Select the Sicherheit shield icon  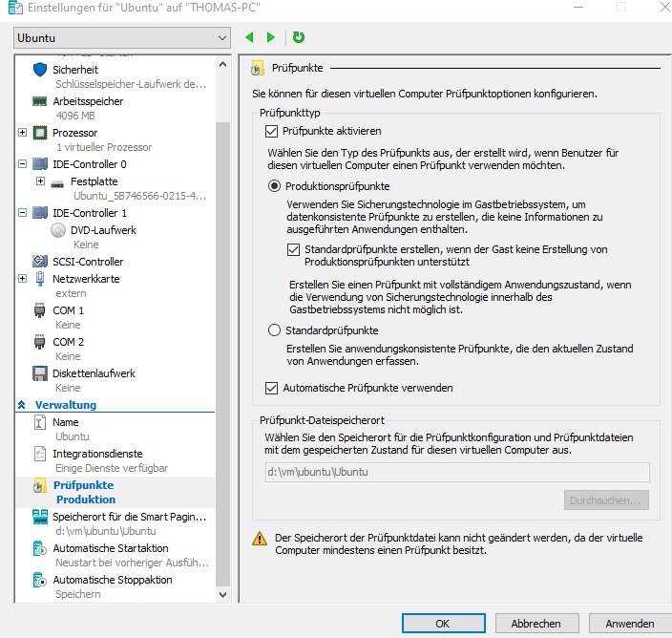tap(39, 70)
